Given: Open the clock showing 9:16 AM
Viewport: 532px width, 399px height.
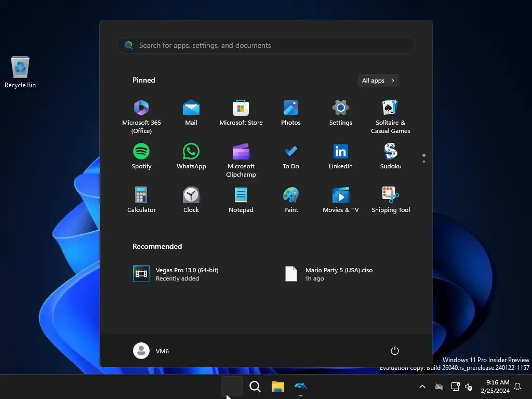Looking at the screenshot, I should (x=495, y=387).
